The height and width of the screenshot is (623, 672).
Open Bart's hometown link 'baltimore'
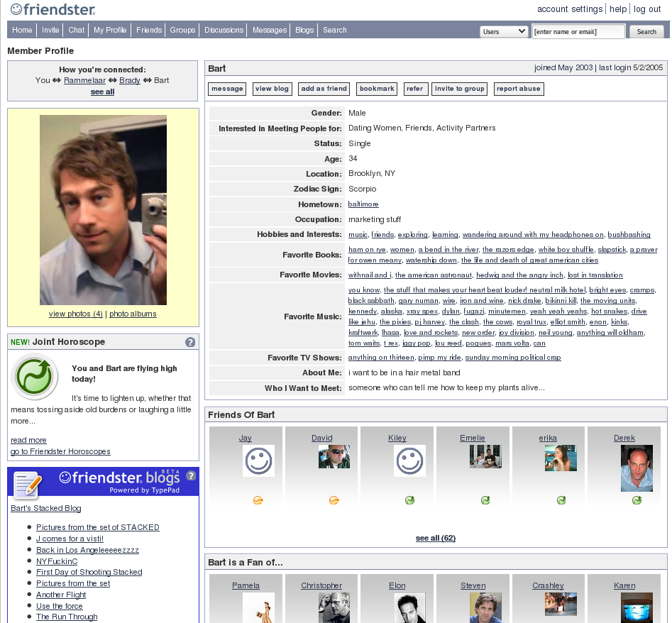tap(363, 204)
